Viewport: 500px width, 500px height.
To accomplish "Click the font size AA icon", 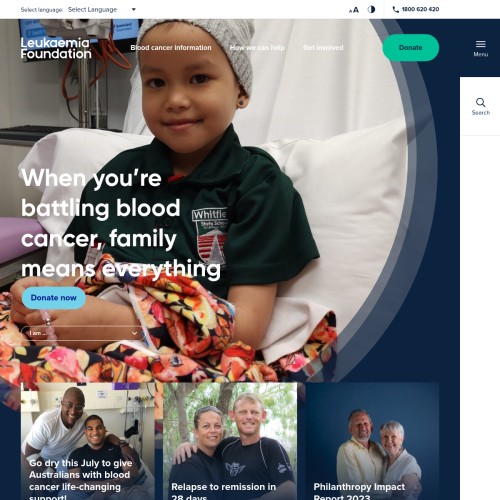I will 354,10.
